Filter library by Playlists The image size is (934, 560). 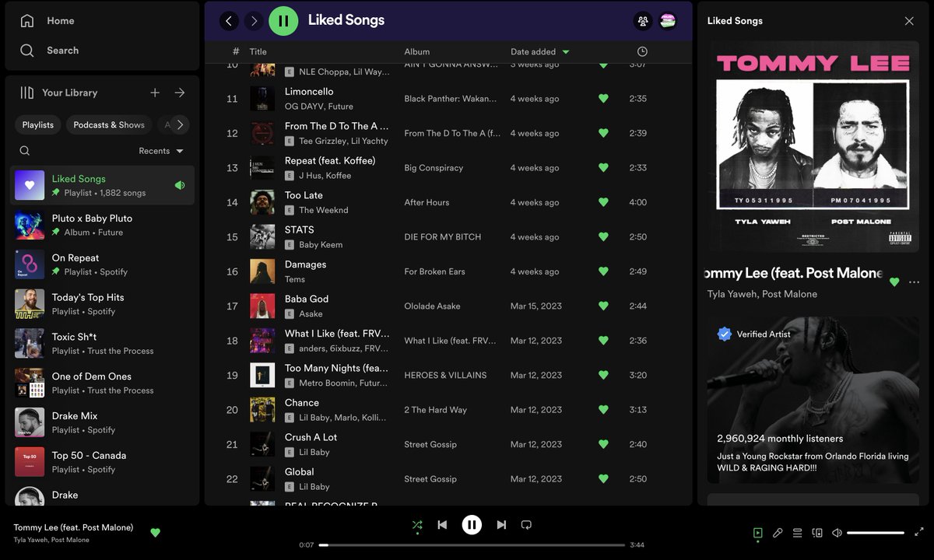[38, 124]
